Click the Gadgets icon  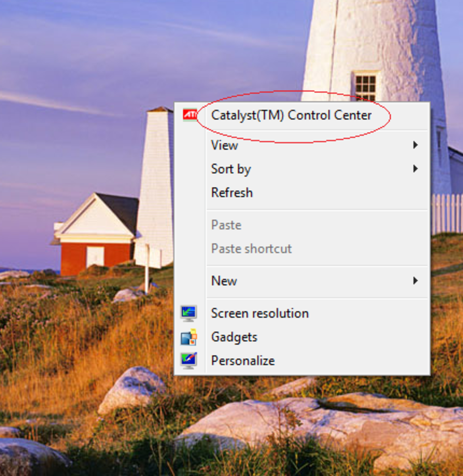point(189,337)
